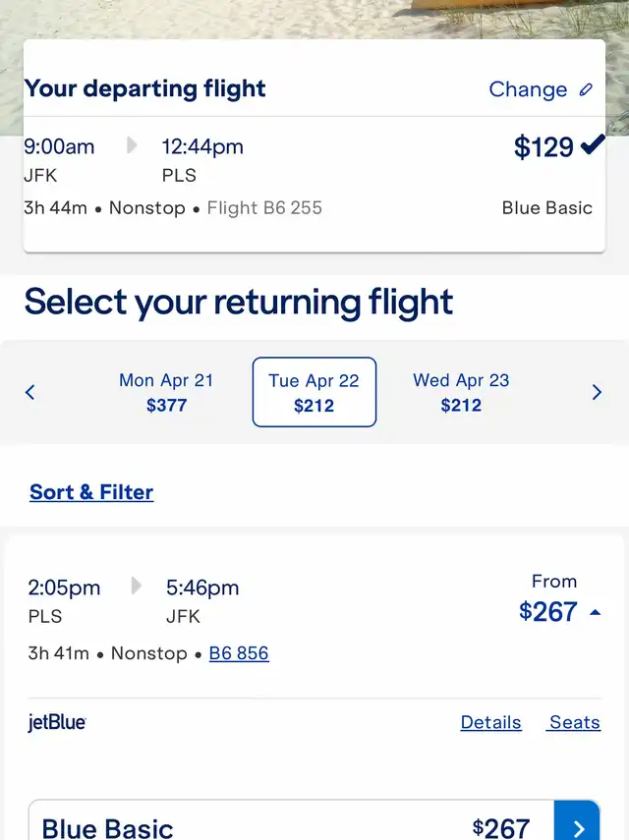Screen dimensions: 629x840
Task: Choose the Blue Basic $267 fare card
Action: point(314,820)
